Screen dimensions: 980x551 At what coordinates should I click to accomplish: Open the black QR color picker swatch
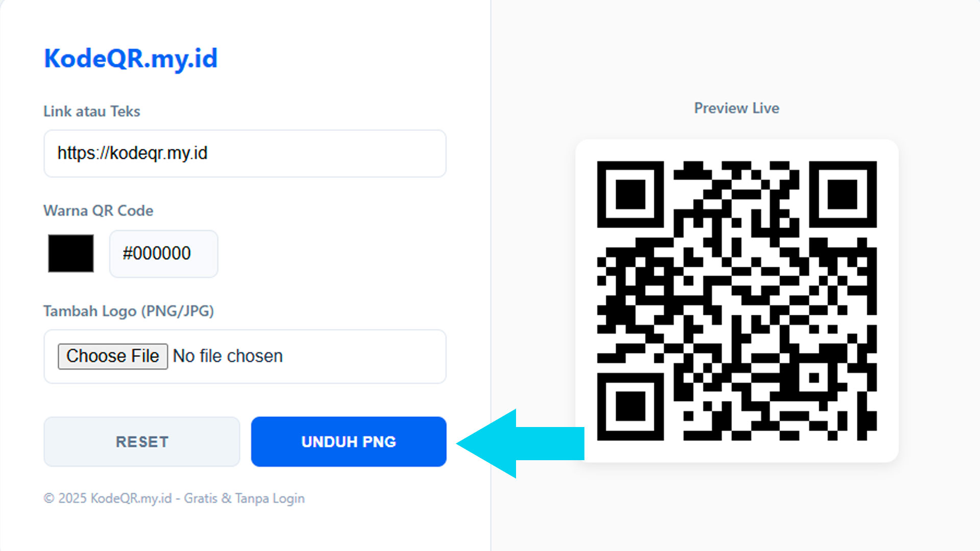click(x=71, y=254)
